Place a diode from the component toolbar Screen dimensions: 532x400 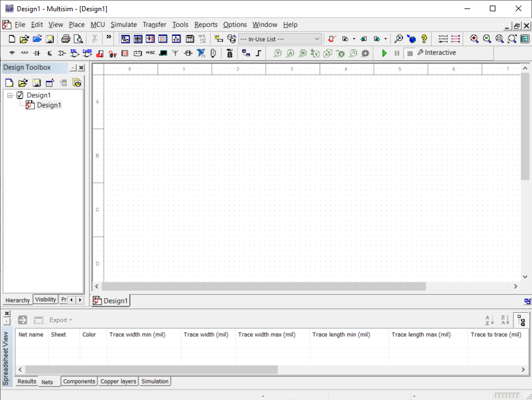(x=37, y=53)
